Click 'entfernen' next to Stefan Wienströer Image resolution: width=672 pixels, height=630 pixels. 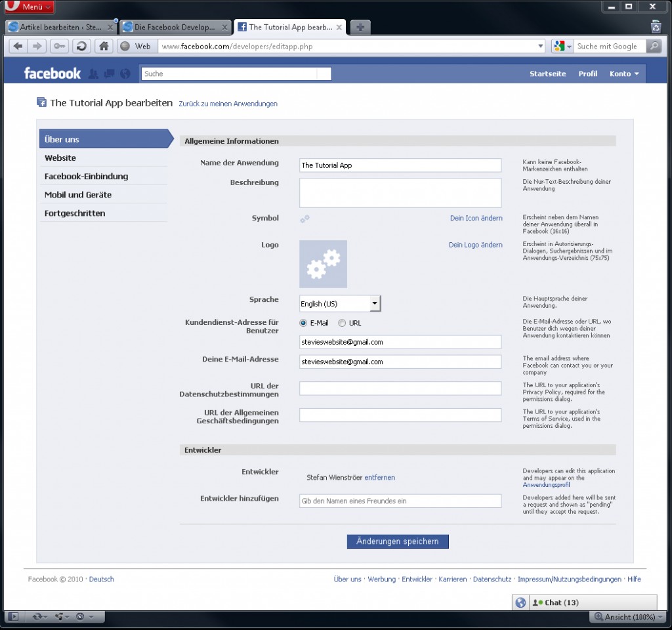point(380,478)
